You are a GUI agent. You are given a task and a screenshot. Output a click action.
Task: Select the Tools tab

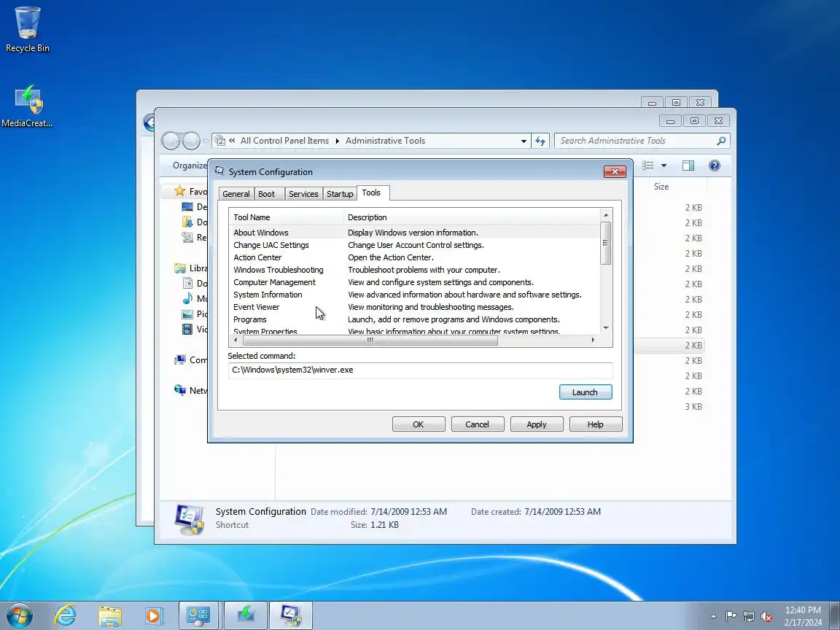pyautogui.click(x=371, y=192)
